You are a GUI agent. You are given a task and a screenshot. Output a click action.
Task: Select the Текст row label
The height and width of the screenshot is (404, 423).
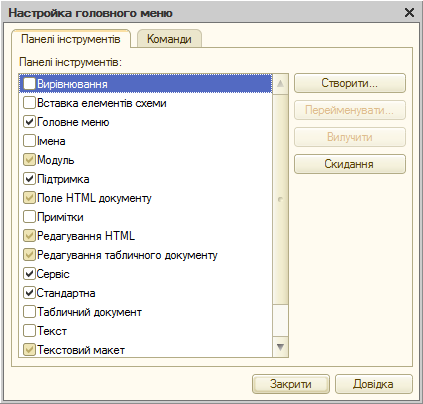point(52,331)
